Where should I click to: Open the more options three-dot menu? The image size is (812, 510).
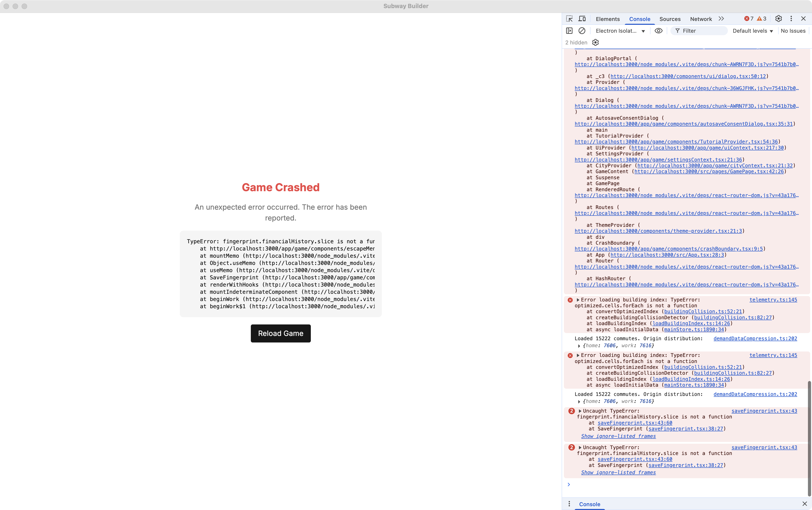point(791,19)
